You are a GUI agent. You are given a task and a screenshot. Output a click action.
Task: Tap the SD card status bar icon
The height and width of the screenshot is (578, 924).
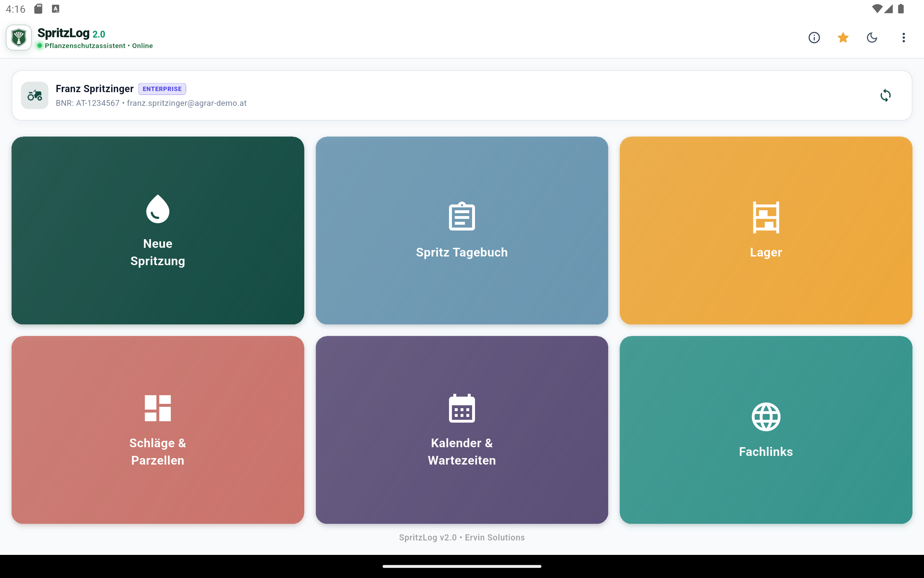coord(38,9)
